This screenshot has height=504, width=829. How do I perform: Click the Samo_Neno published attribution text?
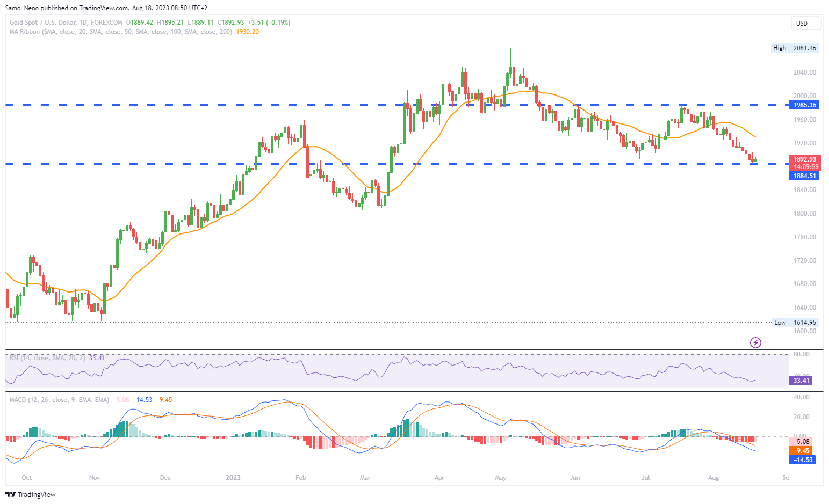click(106, 8)
